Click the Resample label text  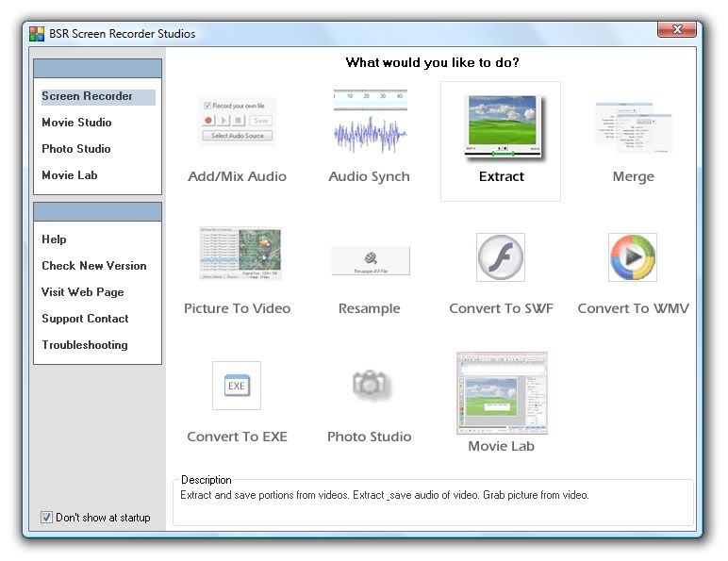(x=369, y=309)
